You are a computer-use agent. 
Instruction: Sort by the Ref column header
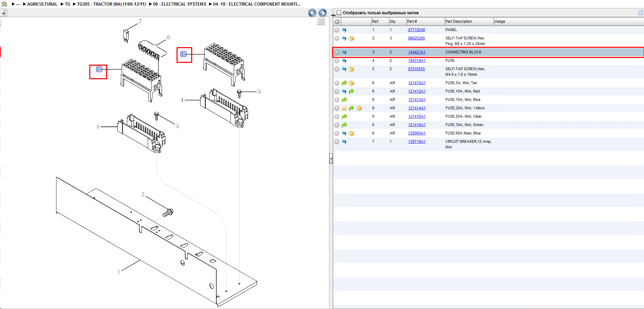tap(380, 22)
